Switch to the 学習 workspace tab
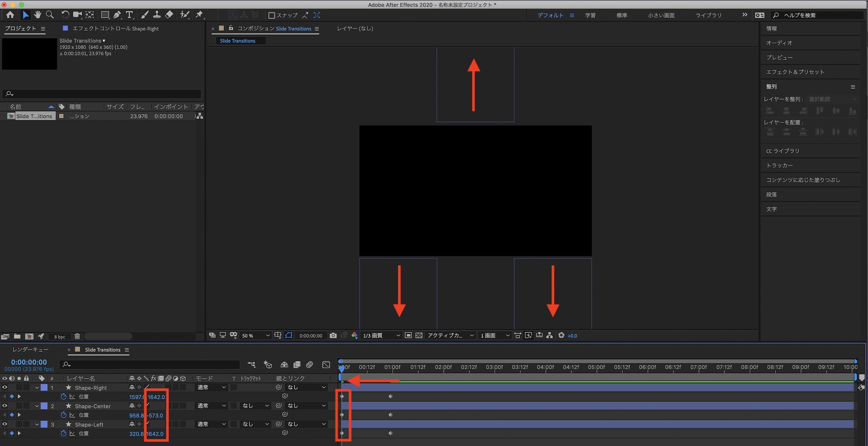Screen dimensions: 868x446 click(590, 15)
